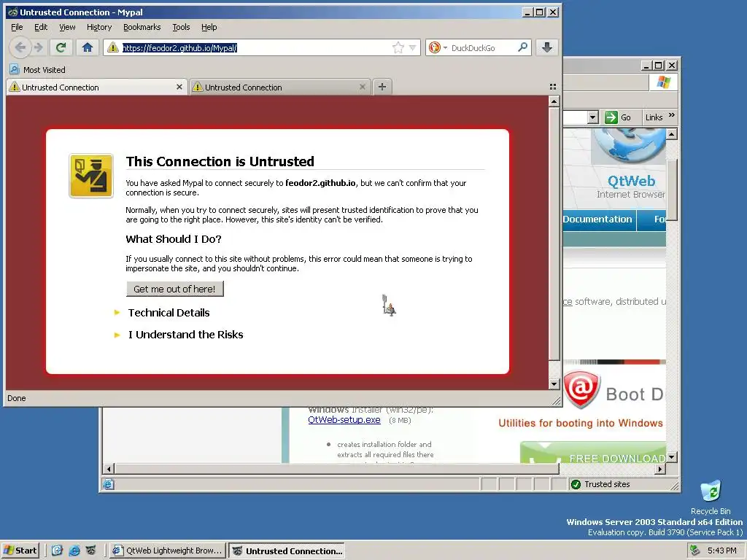Viewport: 747px width, 560px height.
Task: Open a new tab with the plus button
Action: click(x=382, y=87)
